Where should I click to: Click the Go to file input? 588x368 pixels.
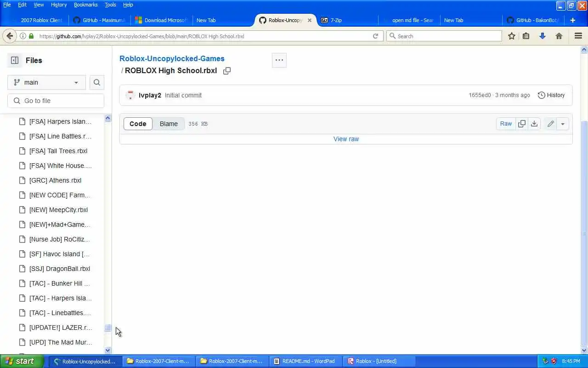click(56, 101)
